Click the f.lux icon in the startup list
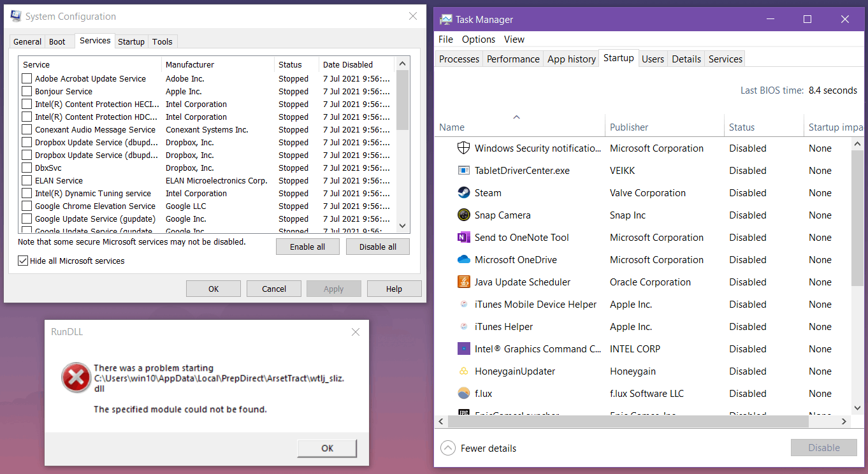This screenshot has height=474, width=868. tap(464, 393)
